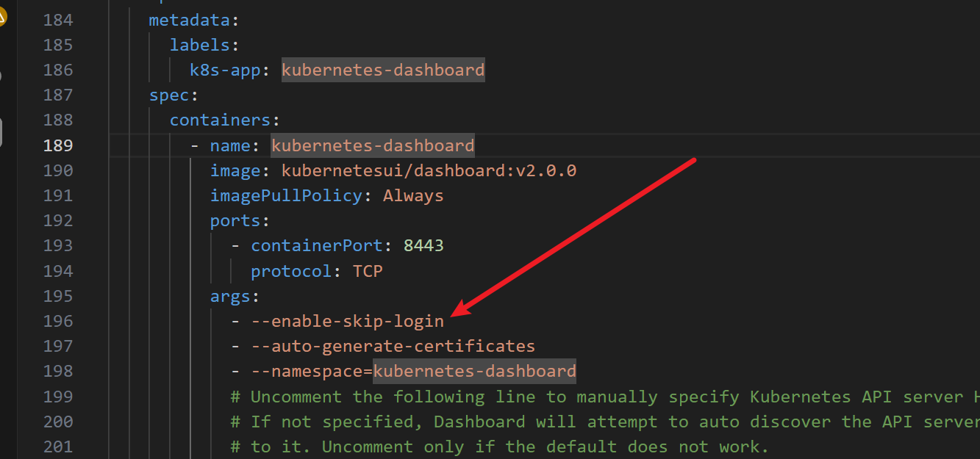
Task: Click line number 184 in the gutter
Action: 57,20
